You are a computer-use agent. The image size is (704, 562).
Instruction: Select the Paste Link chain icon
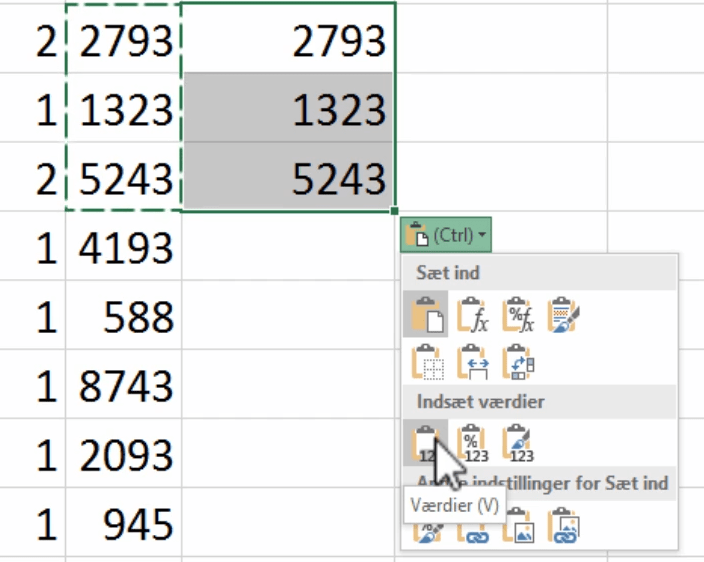[470, 527]
